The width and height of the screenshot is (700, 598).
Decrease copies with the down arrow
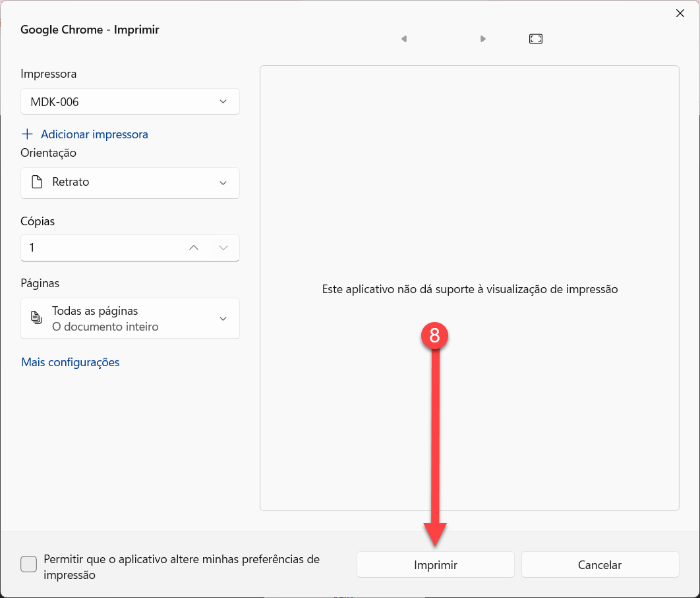(223, 248)
